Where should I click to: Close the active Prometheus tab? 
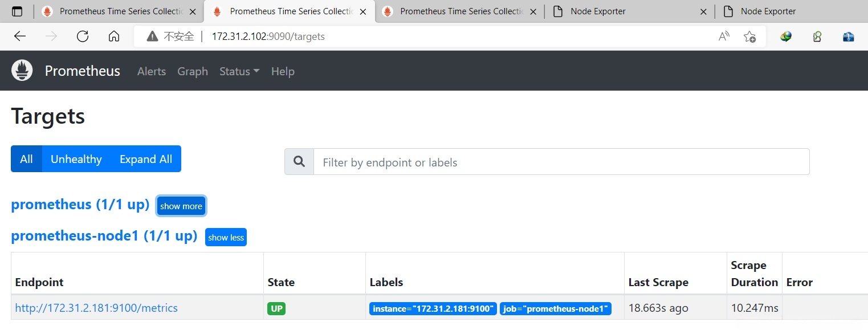[x=363, y=11]
